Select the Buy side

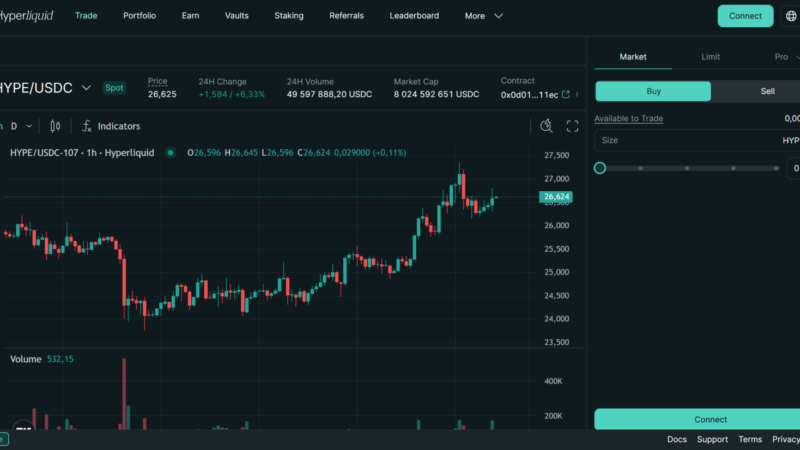click(653, 91)
